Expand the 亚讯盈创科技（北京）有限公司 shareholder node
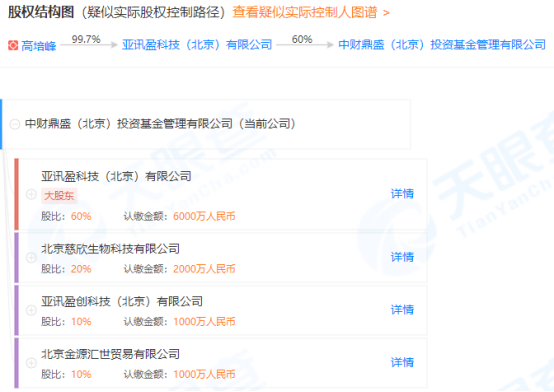This screenshot has width=554, height=392. (31, 310)
